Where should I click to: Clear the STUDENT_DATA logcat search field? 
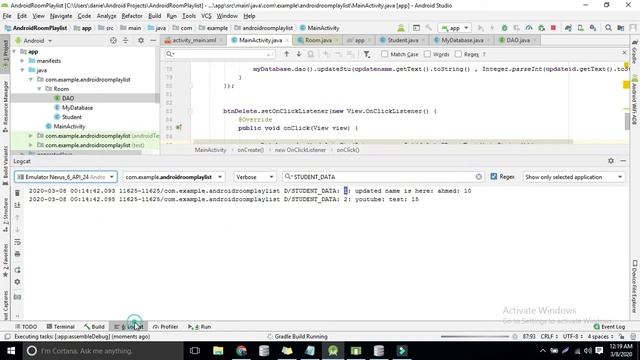(x=478, y=177)
